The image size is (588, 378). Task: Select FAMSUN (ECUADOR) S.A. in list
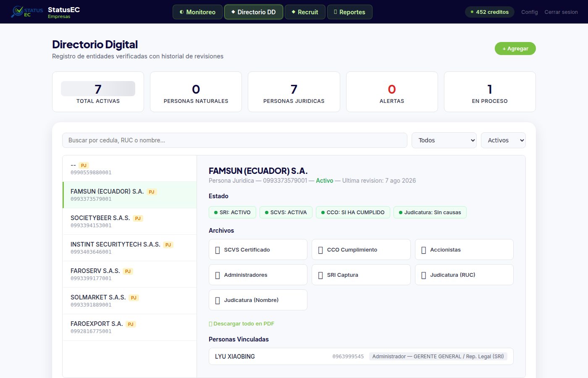tap(129, 195)
